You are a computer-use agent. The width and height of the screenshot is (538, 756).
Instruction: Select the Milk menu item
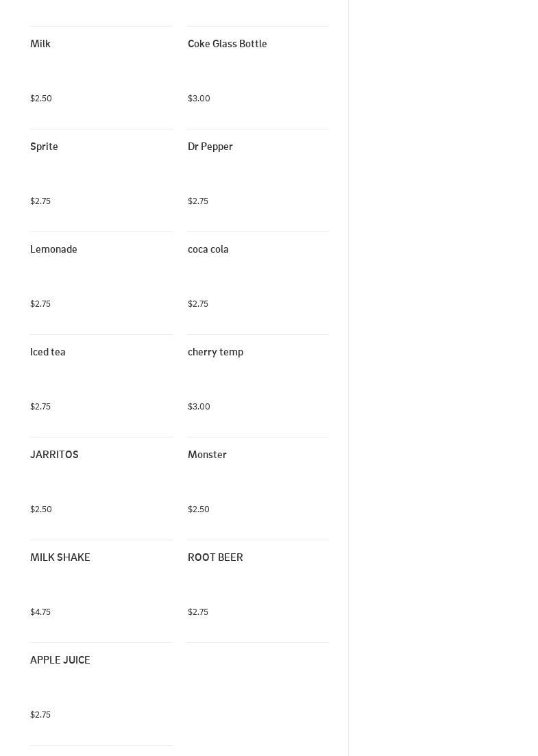pos(40,44)
